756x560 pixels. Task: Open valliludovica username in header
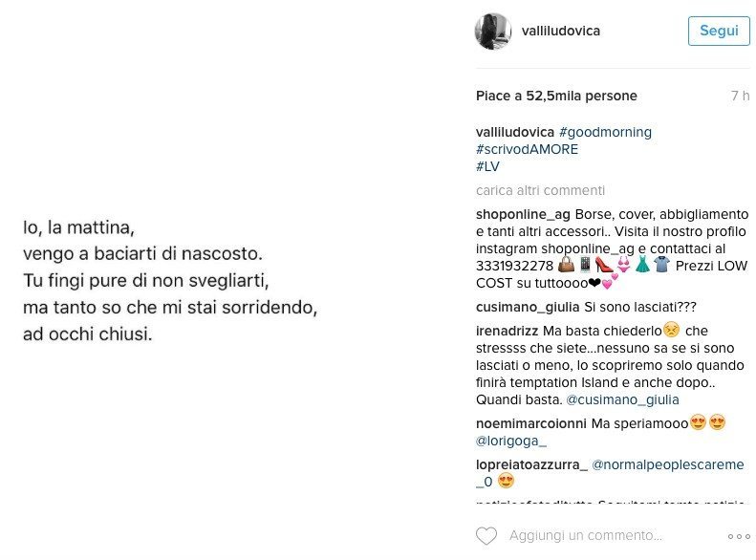(561, 31)
